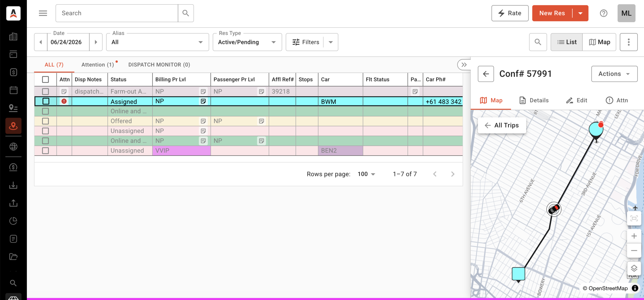
Task: Open the Details tab
Action: tap(534, 100)
